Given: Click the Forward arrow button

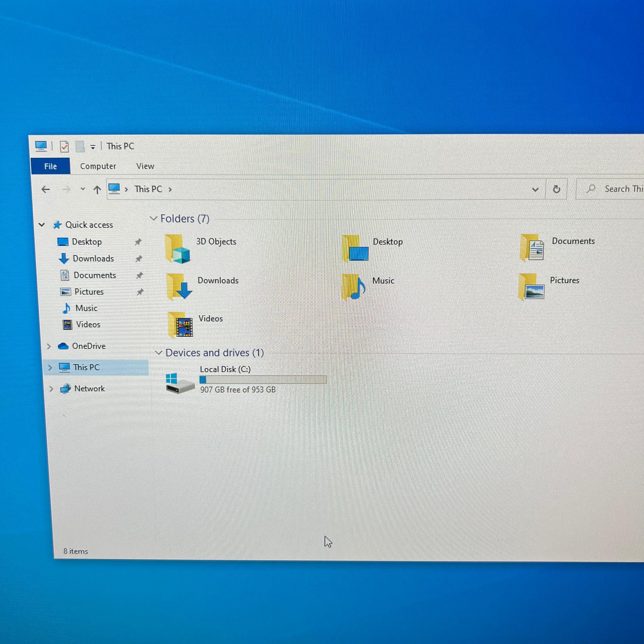Looking at the screenshot, I should click(66, 190).
